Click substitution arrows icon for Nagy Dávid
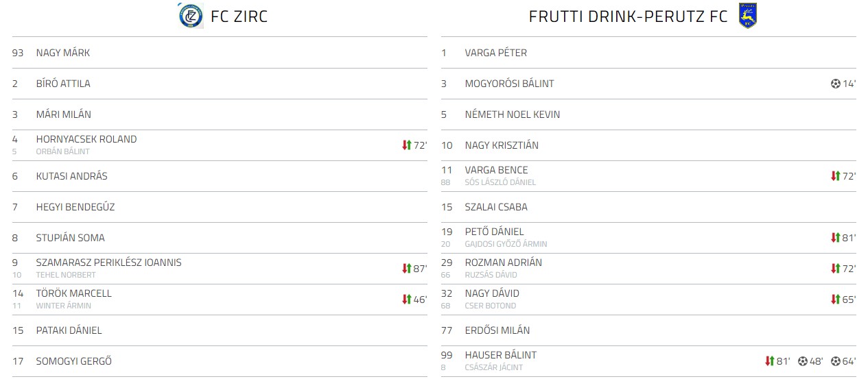 coord(835,300)
